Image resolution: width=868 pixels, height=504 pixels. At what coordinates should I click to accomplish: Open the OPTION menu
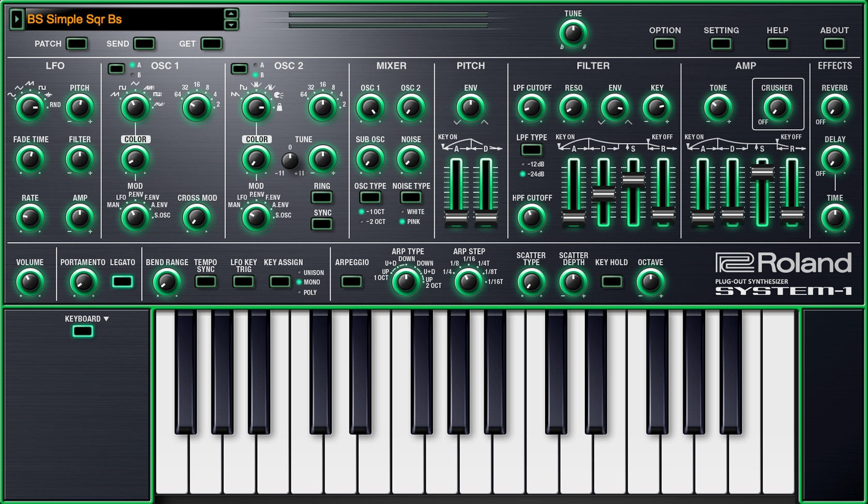coord(664,44)
